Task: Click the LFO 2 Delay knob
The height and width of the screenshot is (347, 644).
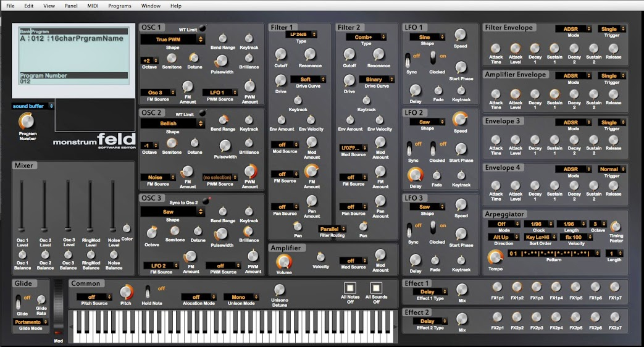Action: 415,175
